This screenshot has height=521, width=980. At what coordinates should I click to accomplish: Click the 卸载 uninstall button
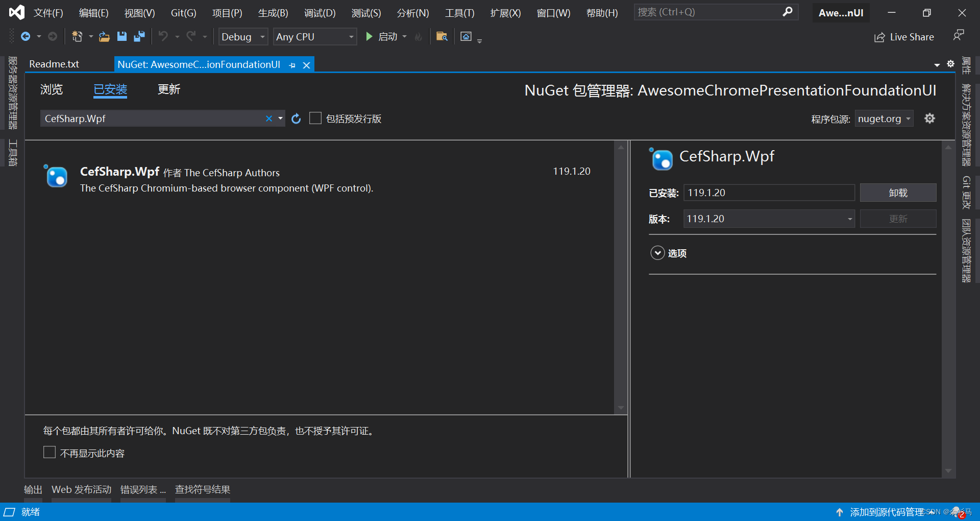[898, 193]
